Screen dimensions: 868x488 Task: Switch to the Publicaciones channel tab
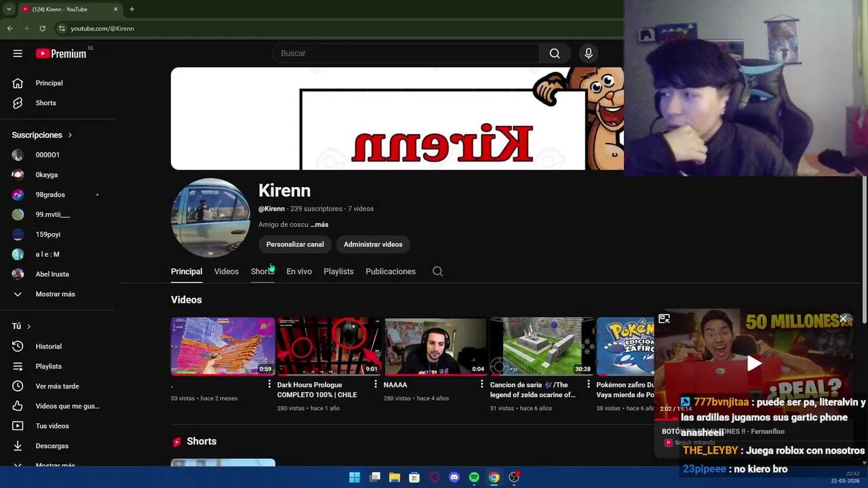pos(391,271)
